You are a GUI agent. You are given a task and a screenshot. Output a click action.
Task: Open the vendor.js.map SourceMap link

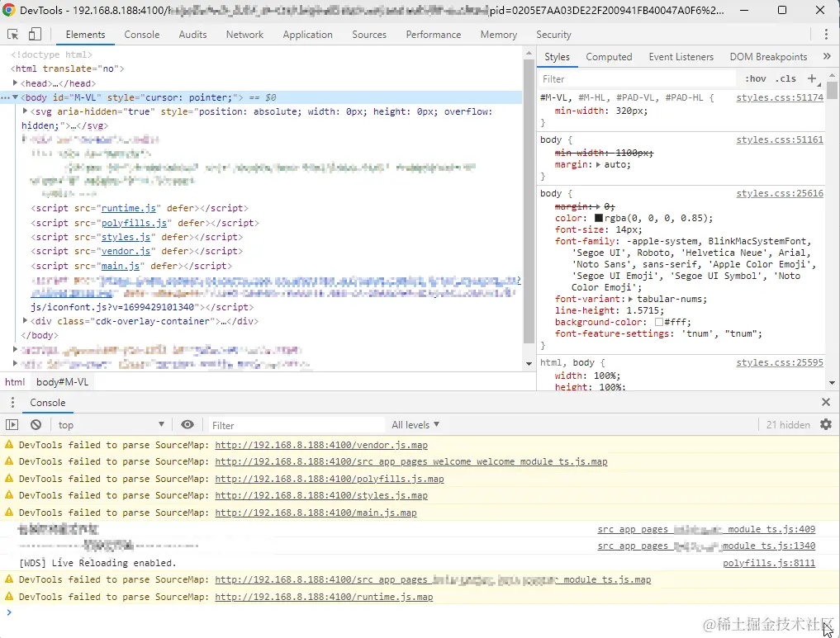[x=320, y=445]
